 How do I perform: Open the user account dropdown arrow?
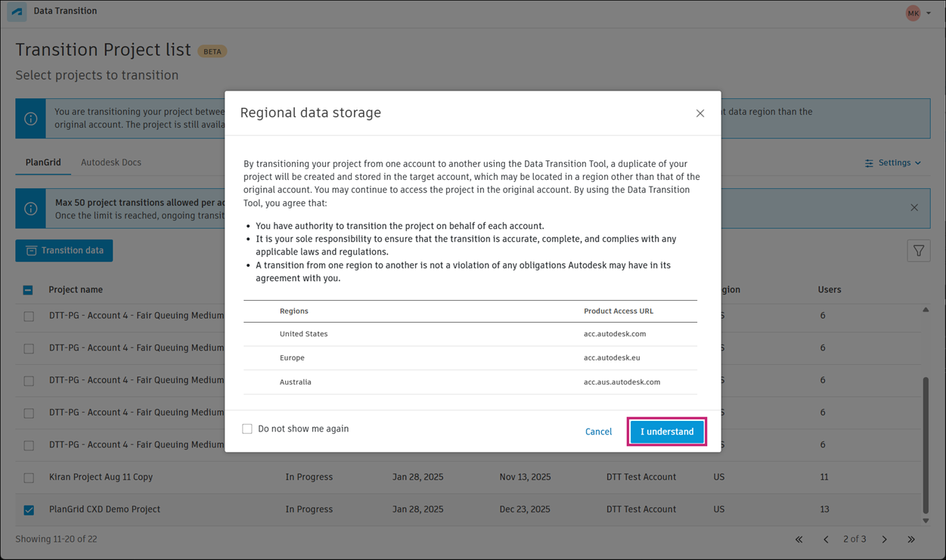[929, 14]
